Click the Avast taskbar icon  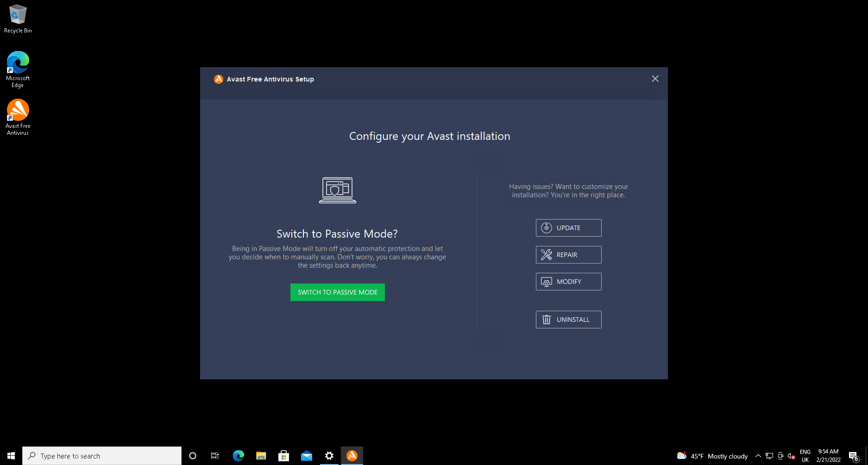[x=352, y=456]
